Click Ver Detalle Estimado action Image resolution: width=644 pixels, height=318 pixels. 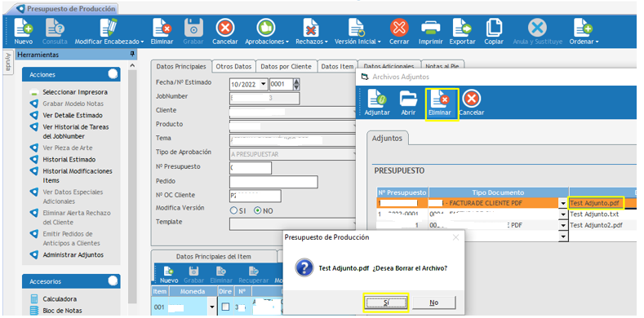coord(73,115)
